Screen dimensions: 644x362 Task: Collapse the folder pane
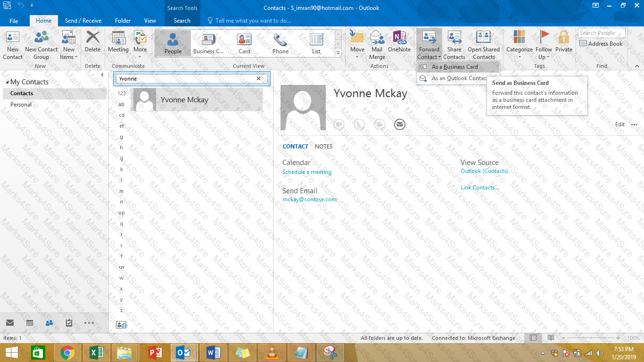[102, 75]
